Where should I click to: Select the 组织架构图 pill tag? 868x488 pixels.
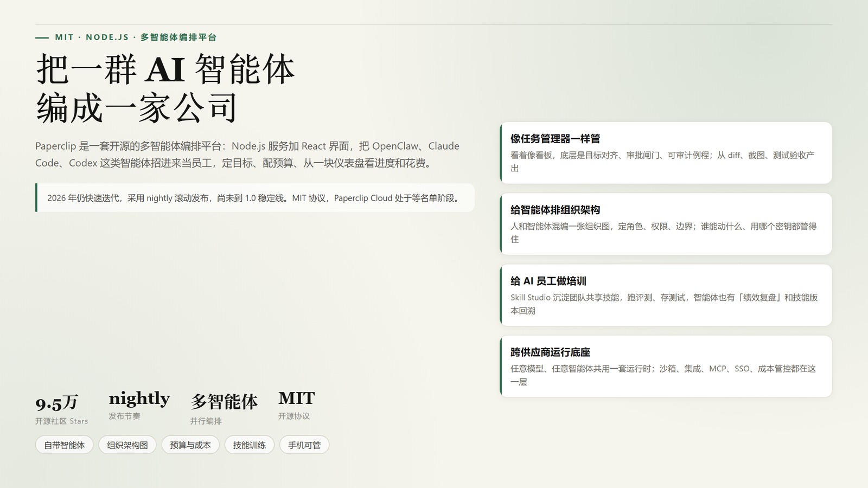tap(127, 445)
